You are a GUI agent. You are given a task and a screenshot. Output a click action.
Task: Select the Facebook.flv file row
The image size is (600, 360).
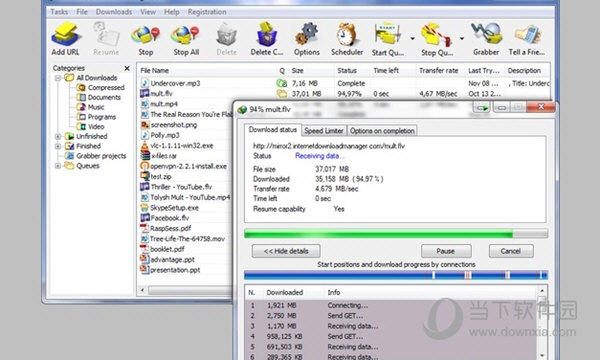(x=185, y=218)
